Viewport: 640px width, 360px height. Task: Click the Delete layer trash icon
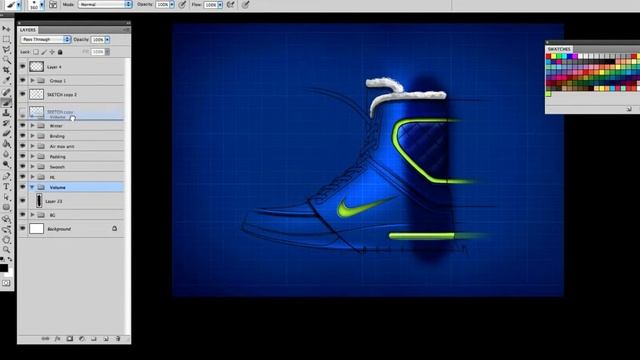(118, 339)
